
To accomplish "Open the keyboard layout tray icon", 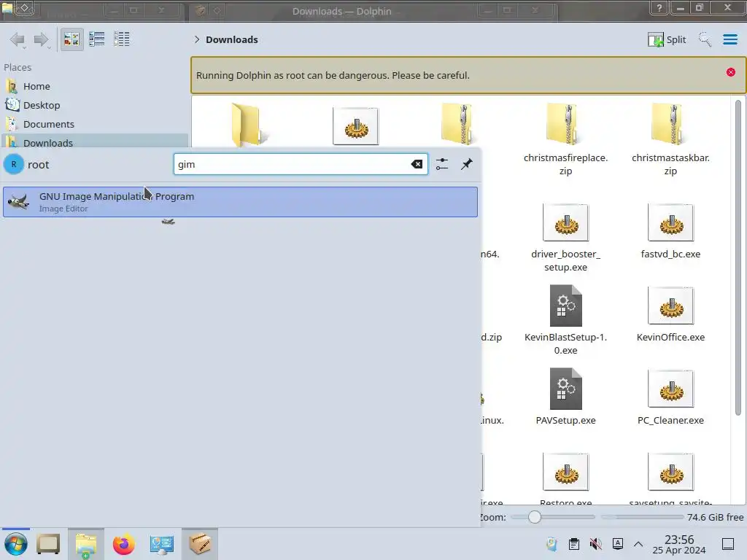I will 617,543.
